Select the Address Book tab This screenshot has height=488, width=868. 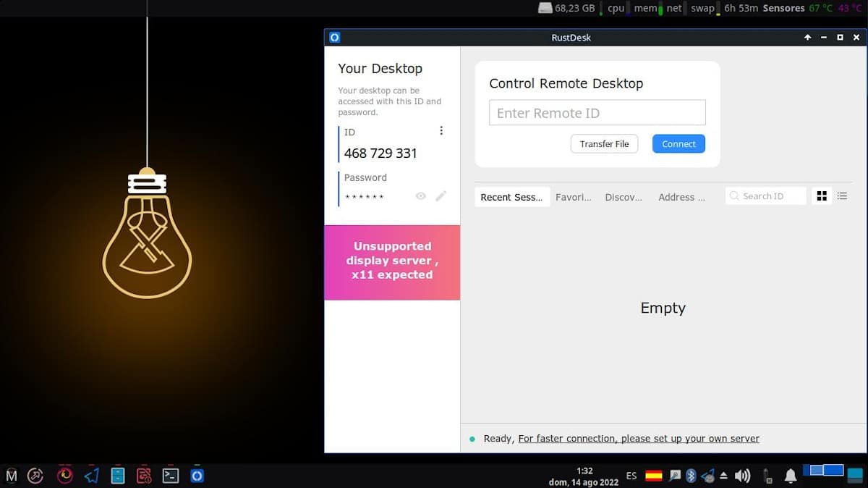click(x=681, y=197)
